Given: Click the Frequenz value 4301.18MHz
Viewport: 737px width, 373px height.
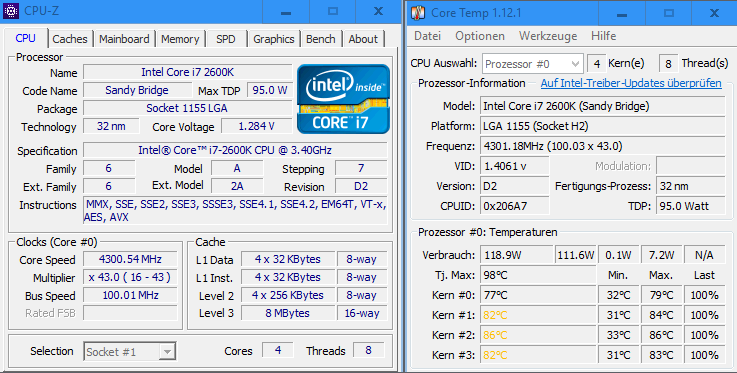Looking at the screenshot, I should pos(603,146).
